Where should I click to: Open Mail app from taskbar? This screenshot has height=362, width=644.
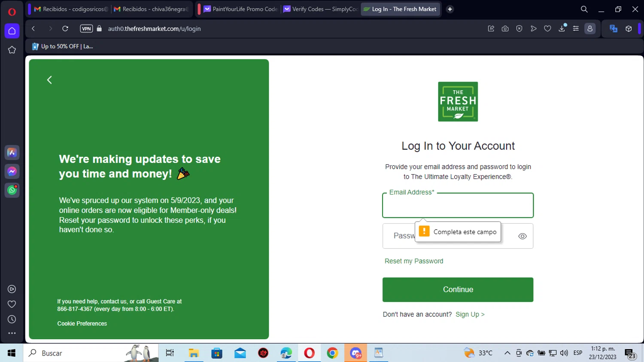(240, 353)
